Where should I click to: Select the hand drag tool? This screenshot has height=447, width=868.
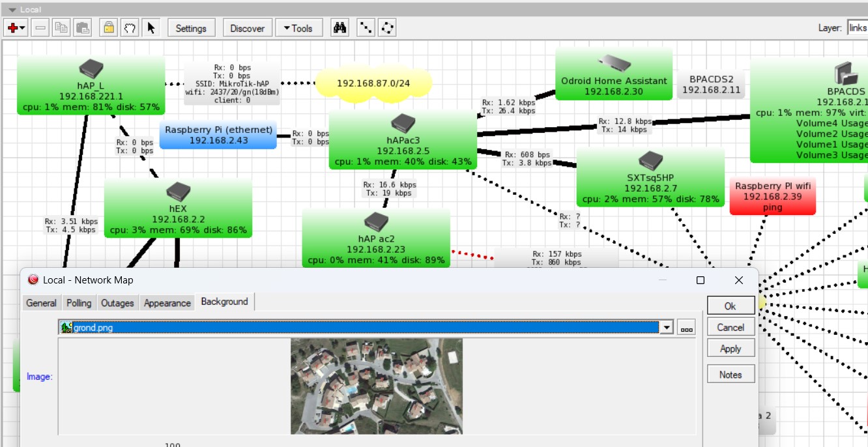pyautogui.click(x=130, y=28)
